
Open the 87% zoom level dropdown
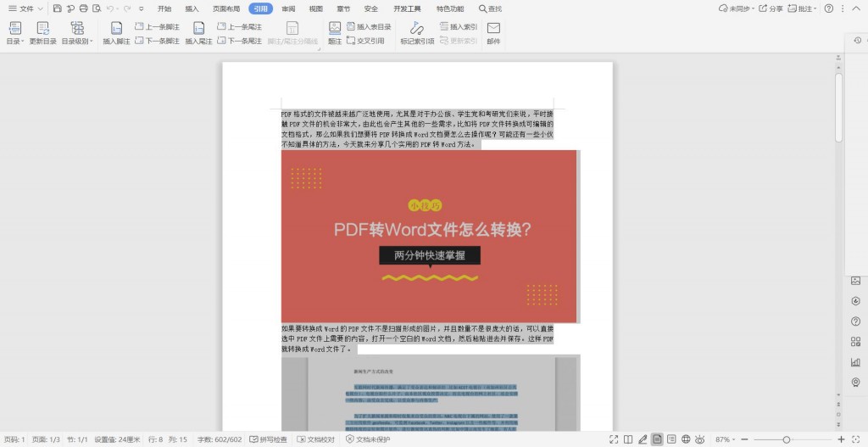726,439
